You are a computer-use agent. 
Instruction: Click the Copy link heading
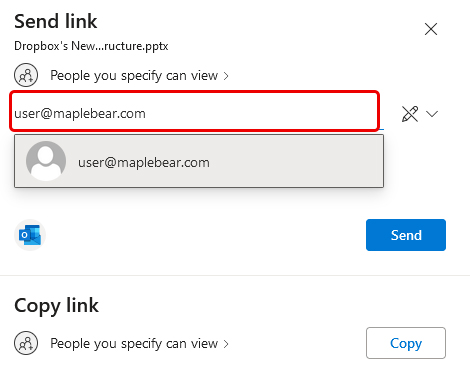pos(56,306)
